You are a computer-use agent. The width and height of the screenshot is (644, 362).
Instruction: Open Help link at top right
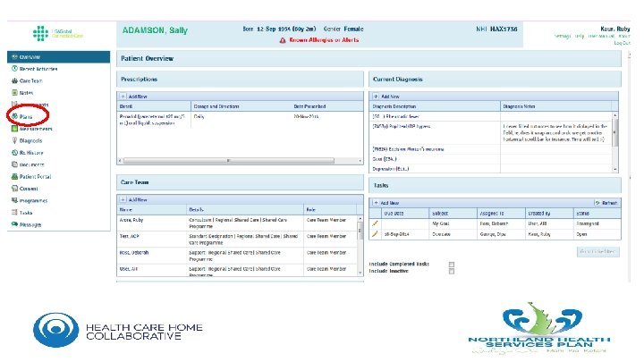580,36
